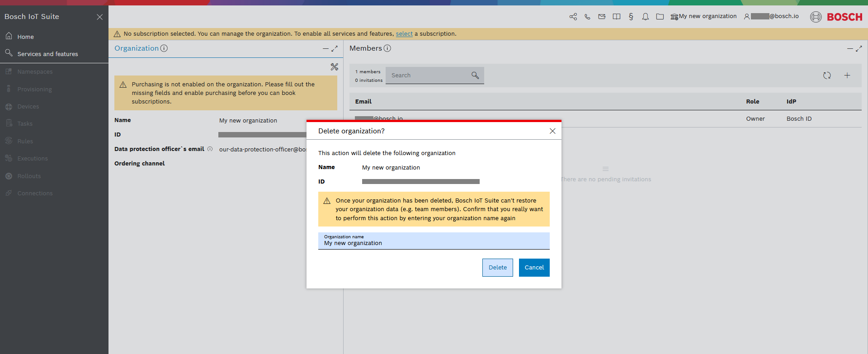Click the Data protection officer email info icon
Screen dimensions: 868x354
210,149
